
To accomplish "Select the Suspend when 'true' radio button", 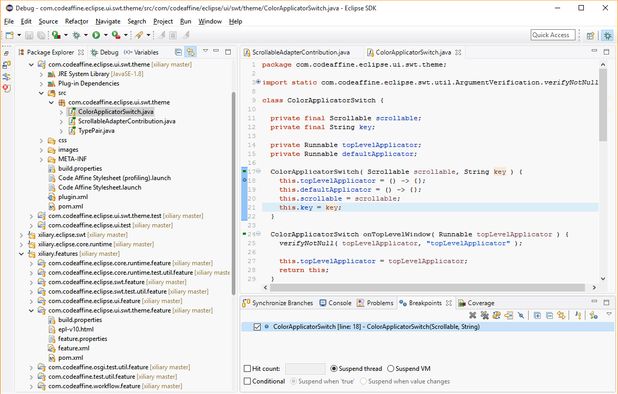I will pyautogui.click(x=293, y=381).
